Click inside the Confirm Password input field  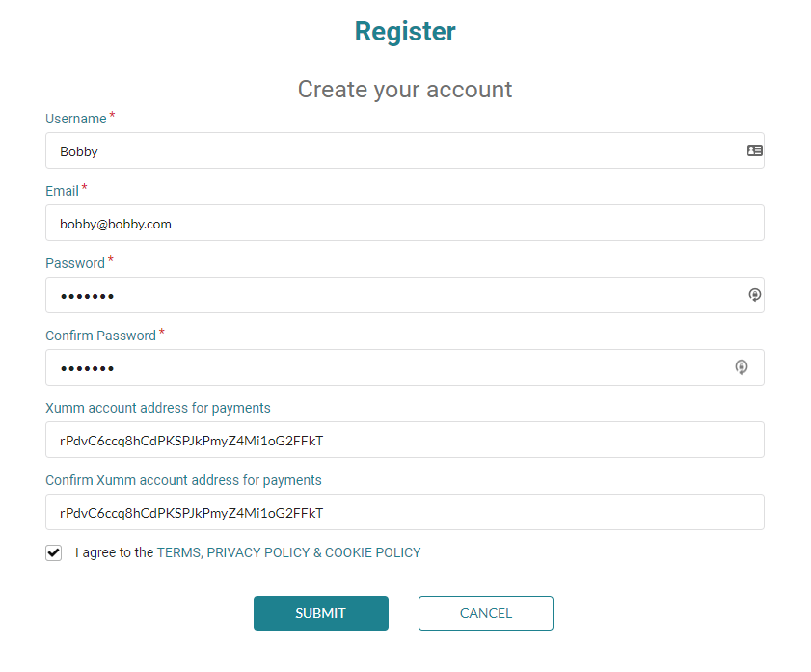tap(405, 367)
